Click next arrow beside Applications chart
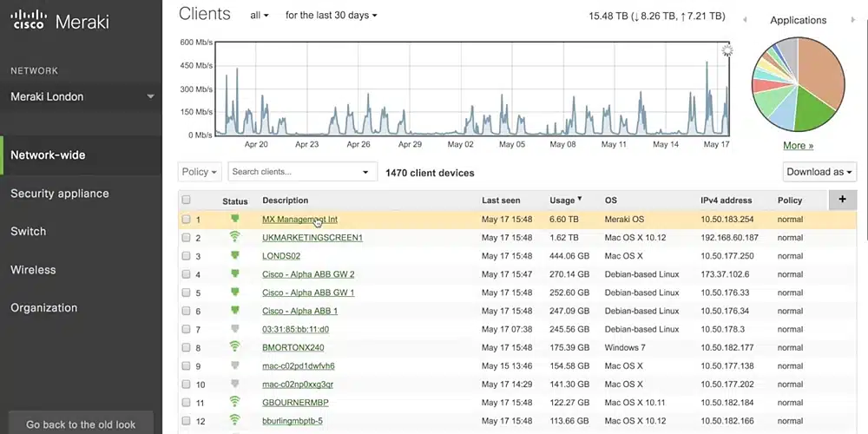The height and width of the screenshot is (434, 868). click(852, 20)
